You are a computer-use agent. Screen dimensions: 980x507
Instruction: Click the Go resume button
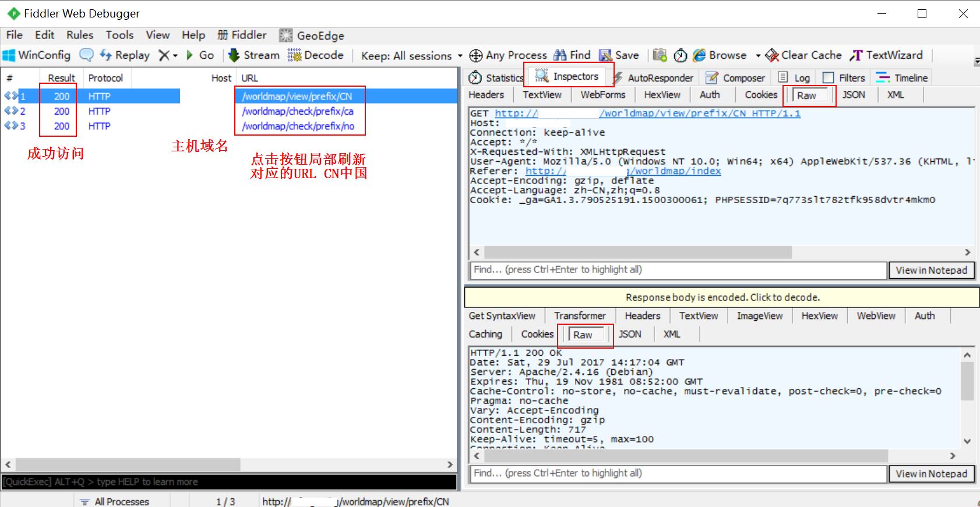(200, 55)
